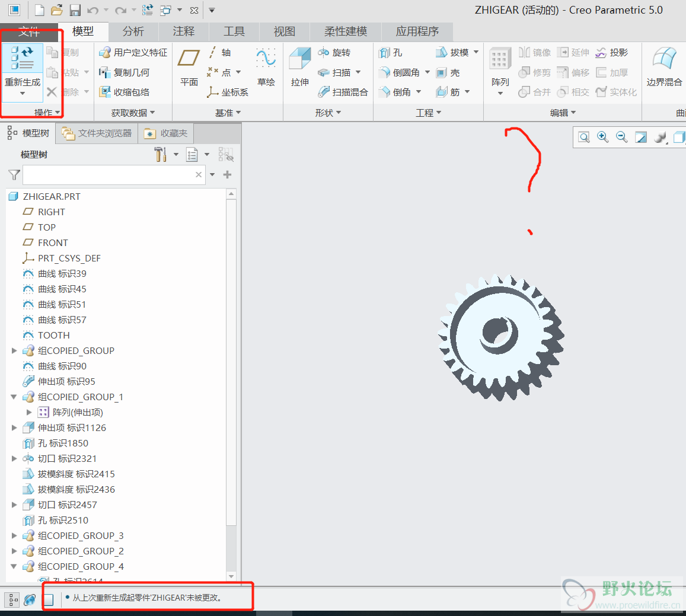Click the Zoom Out magnifier icon

point(622,138)
